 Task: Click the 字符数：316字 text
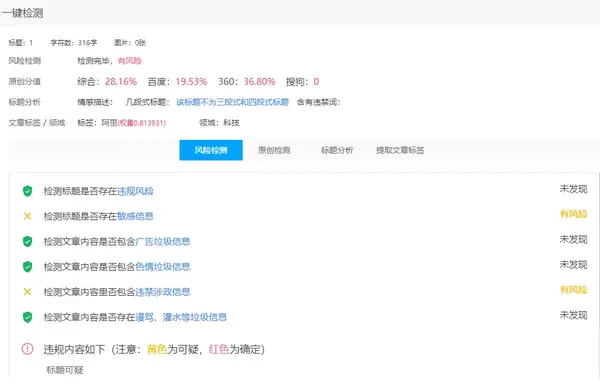coord(73,42)
